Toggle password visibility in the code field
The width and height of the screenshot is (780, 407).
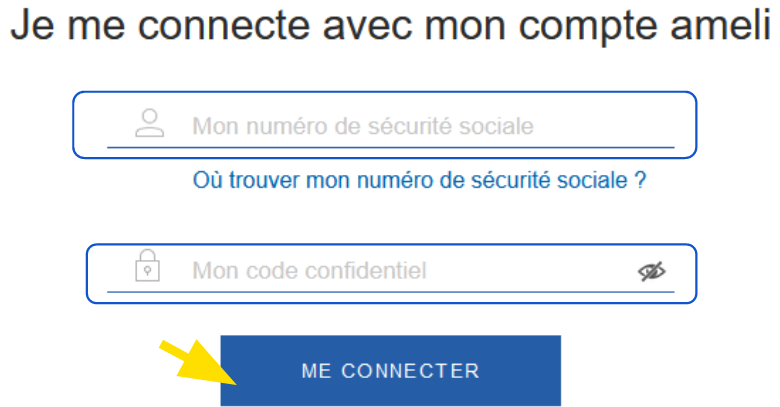tap(651, 271)
